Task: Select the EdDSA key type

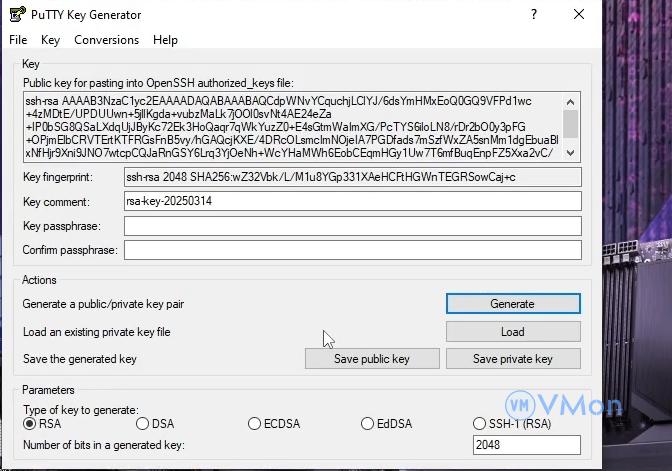Action: (368, 424)
